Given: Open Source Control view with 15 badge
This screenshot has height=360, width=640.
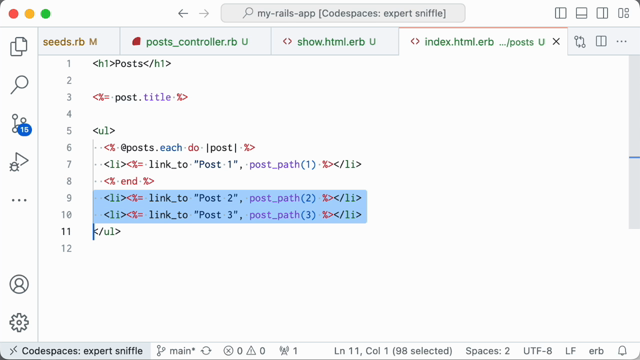Looking at the screenshot, I should pyautogui.click(x=20, y=124).
